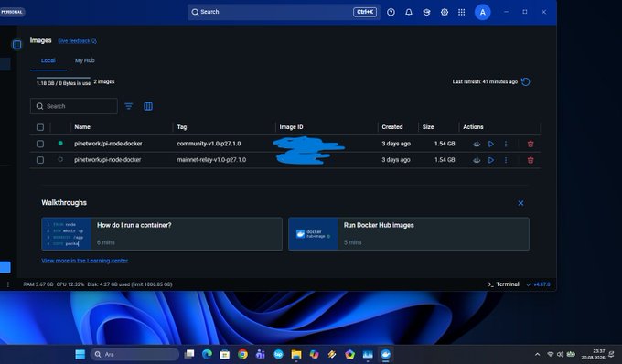
Task: Sort by the Size column header
Action: point(428,127)
